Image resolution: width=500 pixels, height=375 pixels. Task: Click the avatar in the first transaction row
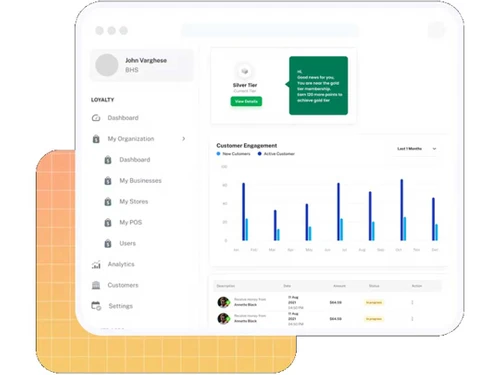click(223, 302)
